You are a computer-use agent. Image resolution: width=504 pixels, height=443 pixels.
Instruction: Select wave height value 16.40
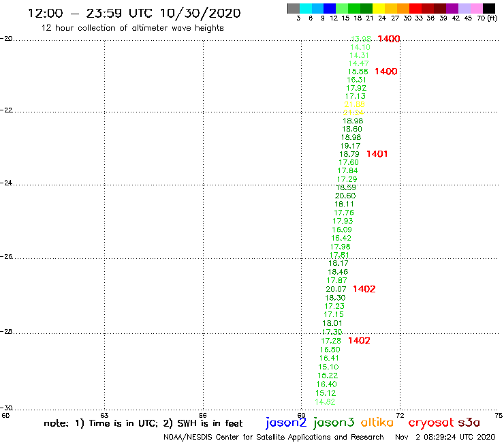tap(327, 384)
